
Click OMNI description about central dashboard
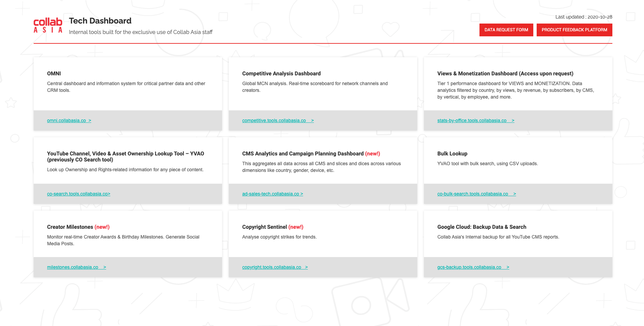pos(126,87)
